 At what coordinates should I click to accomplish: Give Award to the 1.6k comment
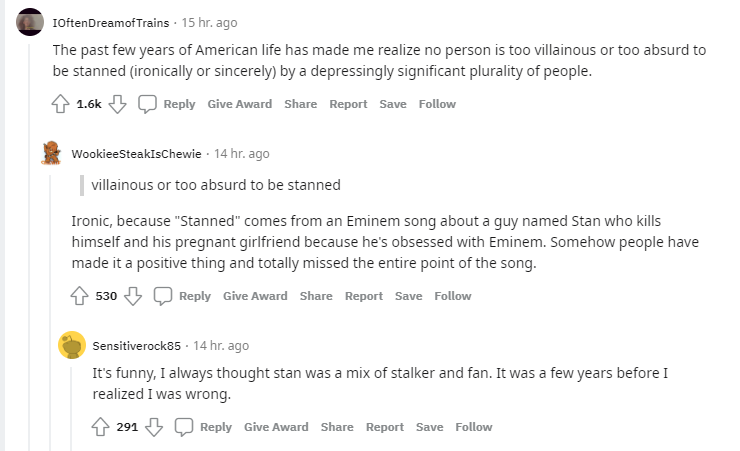[x=240, y=104]
